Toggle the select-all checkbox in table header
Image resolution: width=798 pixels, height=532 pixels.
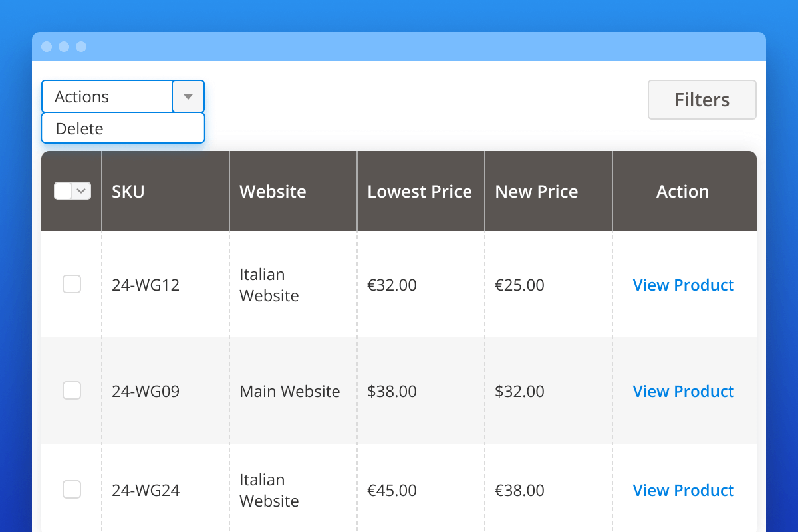[x=62, y=191]
